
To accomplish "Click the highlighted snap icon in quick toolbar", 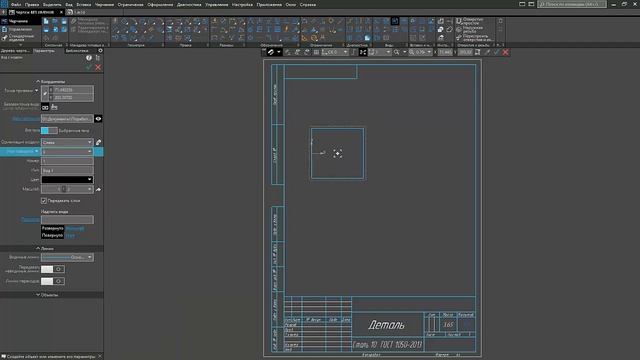I will click(x=362, y=52).
